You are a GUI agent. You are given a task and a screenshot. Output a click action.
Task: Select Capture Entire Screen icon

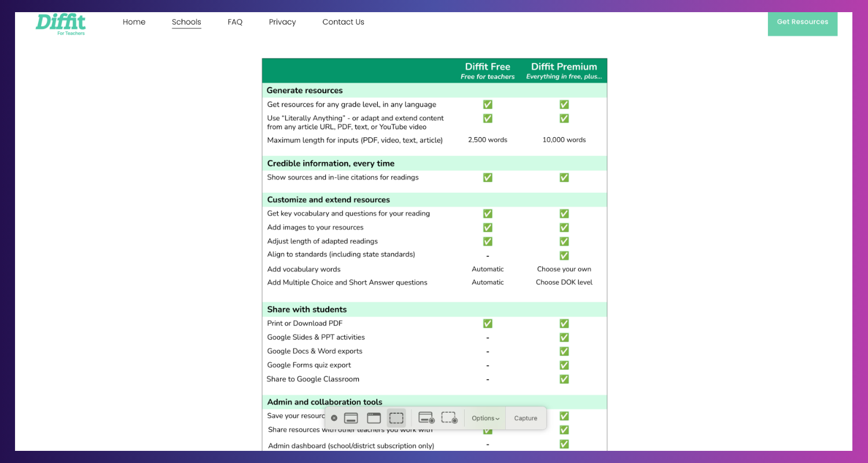(x=351, y=418)
